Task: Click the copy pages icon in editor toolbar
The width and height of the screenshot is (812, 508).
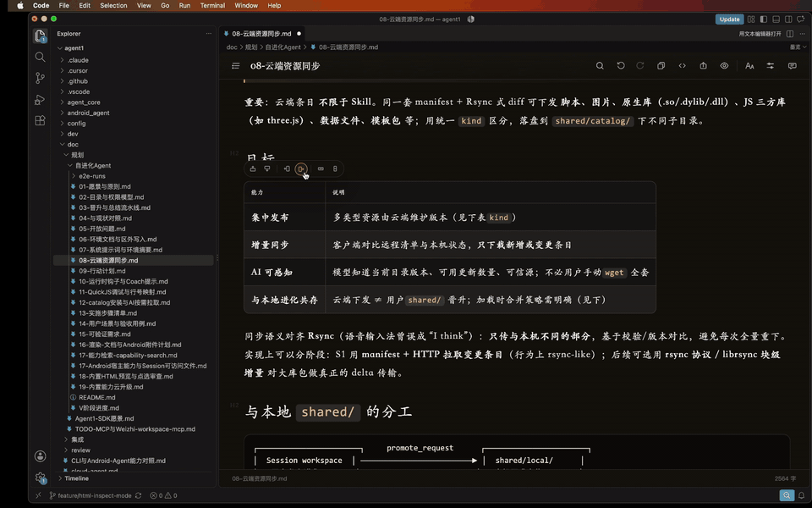Action: (x=661, y=66)
